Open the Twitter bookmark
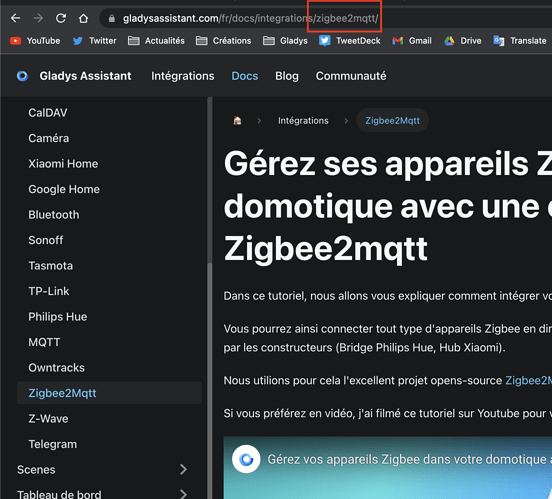This screenshot has width=552, height=499. (x=94, y=41)
